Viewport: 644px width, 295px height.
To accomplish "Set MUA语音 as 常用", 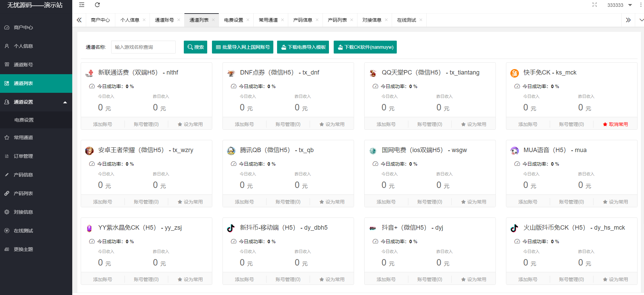I will click(x=616, y=202).
